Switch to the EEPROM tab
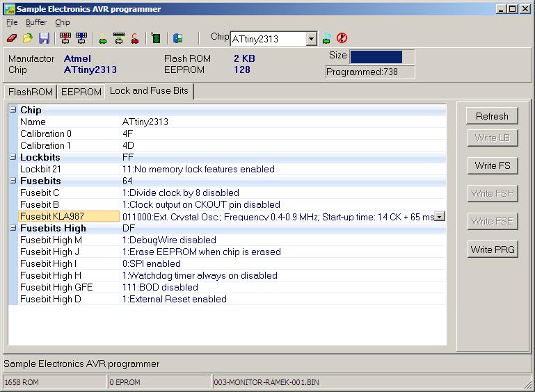This screenshot has width=535, height=392. pyautogui.click(x=81, y=92)
